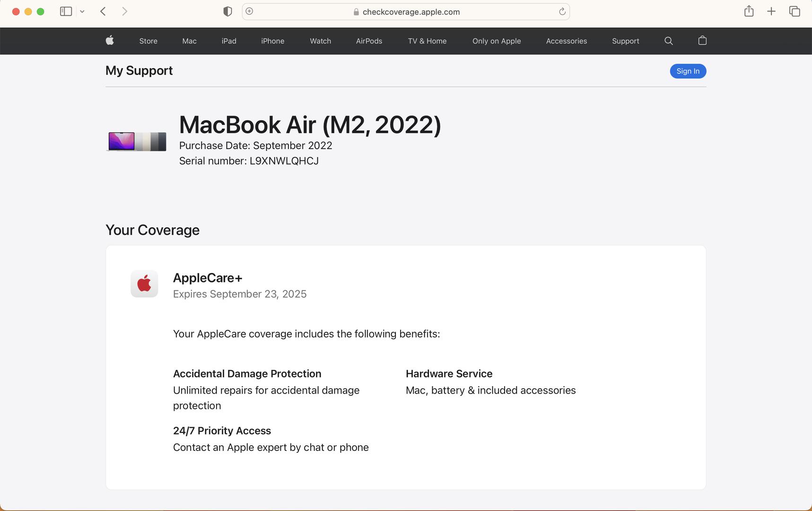Select iPhone in the navigation bar
The image size is (812, 511).
click(272, 41)
